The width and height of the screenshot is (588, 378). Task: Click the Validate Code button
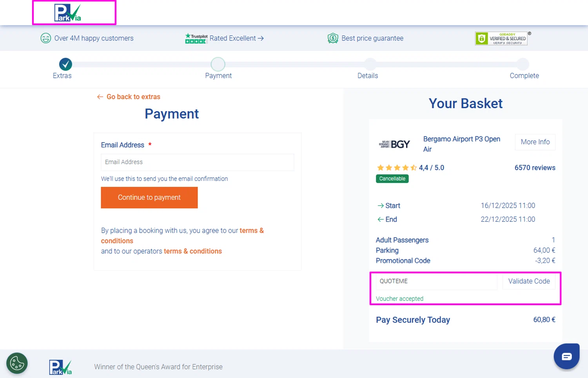pyautogui.click(x=529, y=281)
